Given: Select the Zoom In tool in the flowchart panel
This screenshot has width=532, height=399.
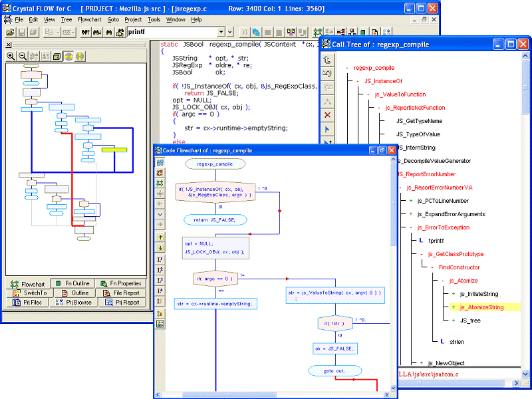Looking at the screenshot, I should tap(11, 57).
